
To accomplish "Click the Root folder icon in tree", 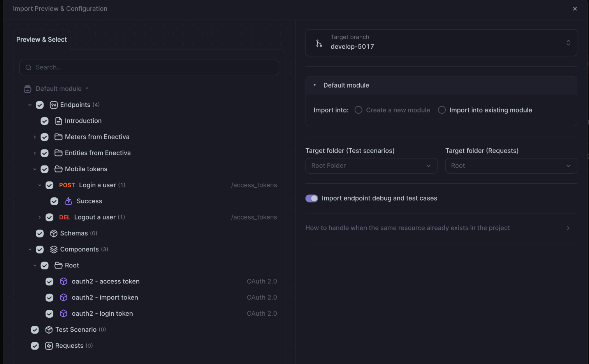I will (x=58, y=266).
